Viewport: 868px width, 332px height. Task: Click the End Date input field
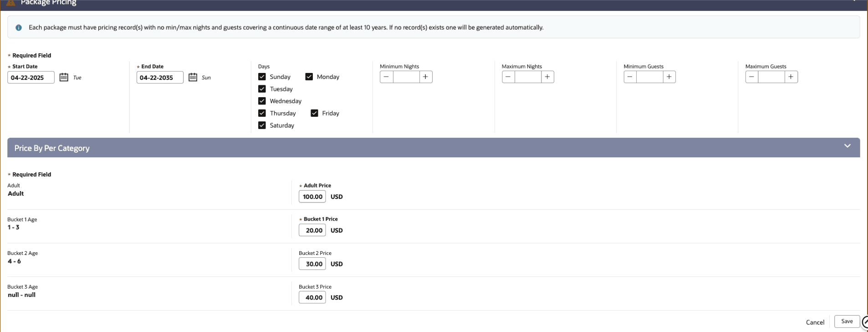pyautogui.click(x=160, y=78)
